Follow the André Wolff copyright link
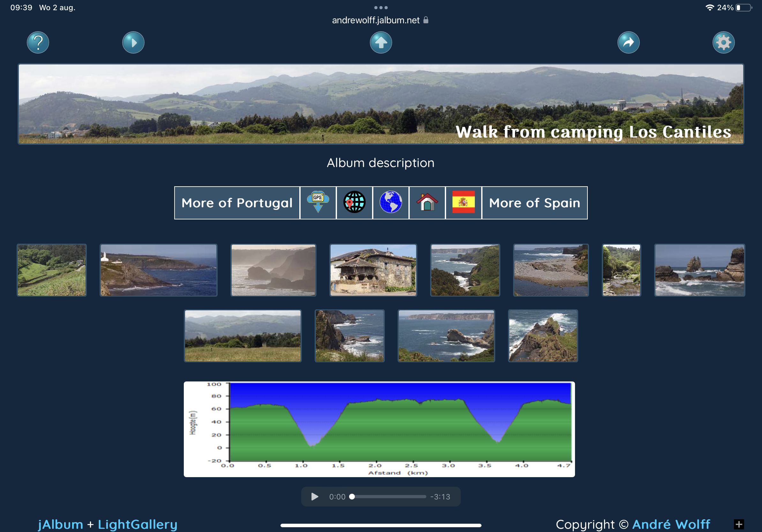This screenshot has height=532, width=762. [x=671, y=524]
